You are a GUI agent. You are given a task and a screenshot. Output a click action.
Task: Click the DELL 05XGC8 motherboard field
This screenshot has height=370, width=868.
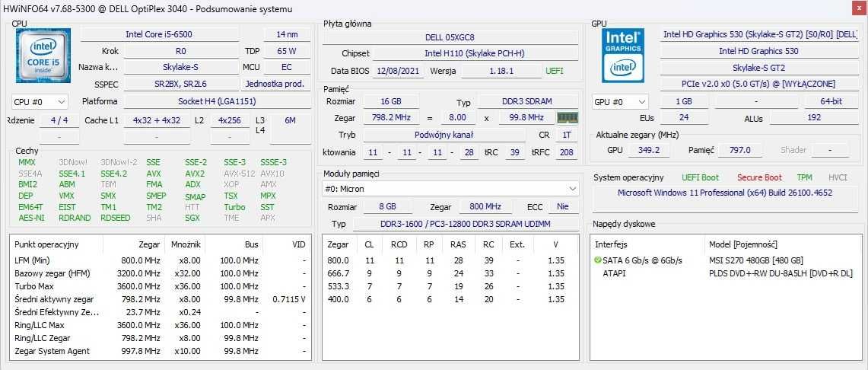click(450, 37)
